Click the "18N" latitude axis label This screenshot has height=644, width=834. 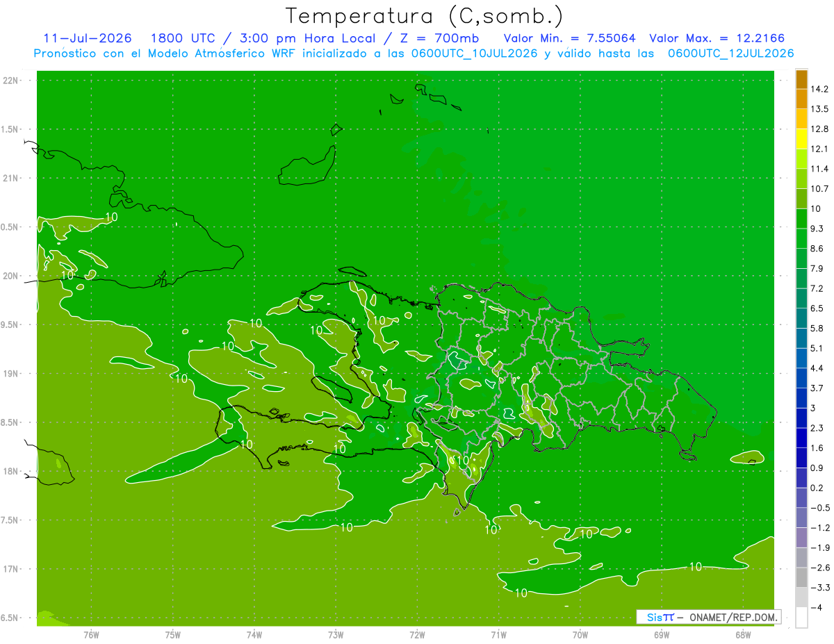coord(10,471)
